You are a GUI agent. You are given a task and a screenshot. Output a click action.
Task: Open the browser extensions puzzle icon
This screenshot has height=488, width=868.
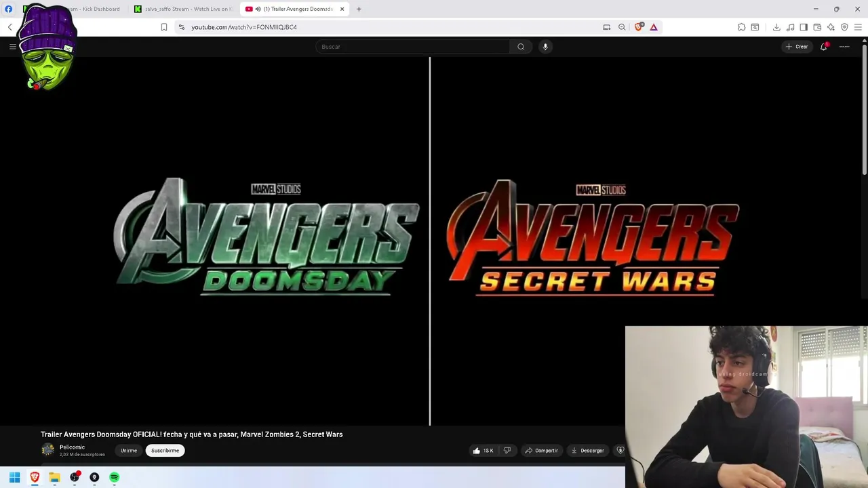coord(741,27)
